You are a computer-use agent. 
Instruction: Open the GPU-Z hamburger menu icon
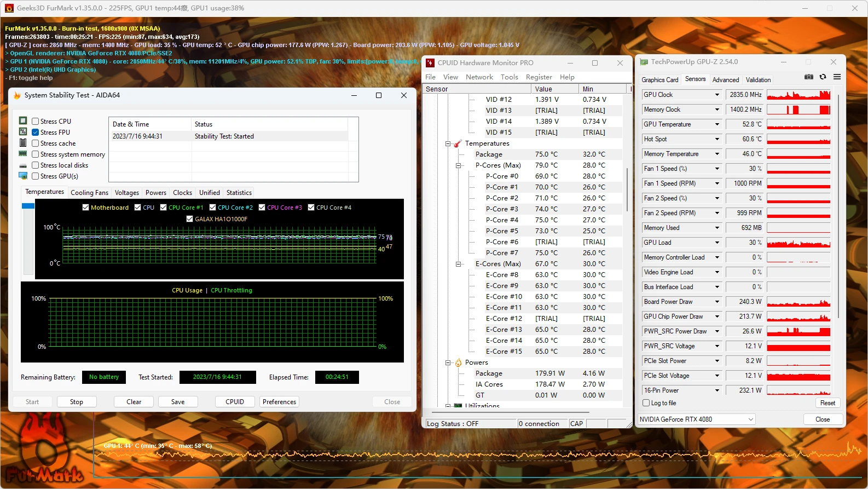[837, 77]
